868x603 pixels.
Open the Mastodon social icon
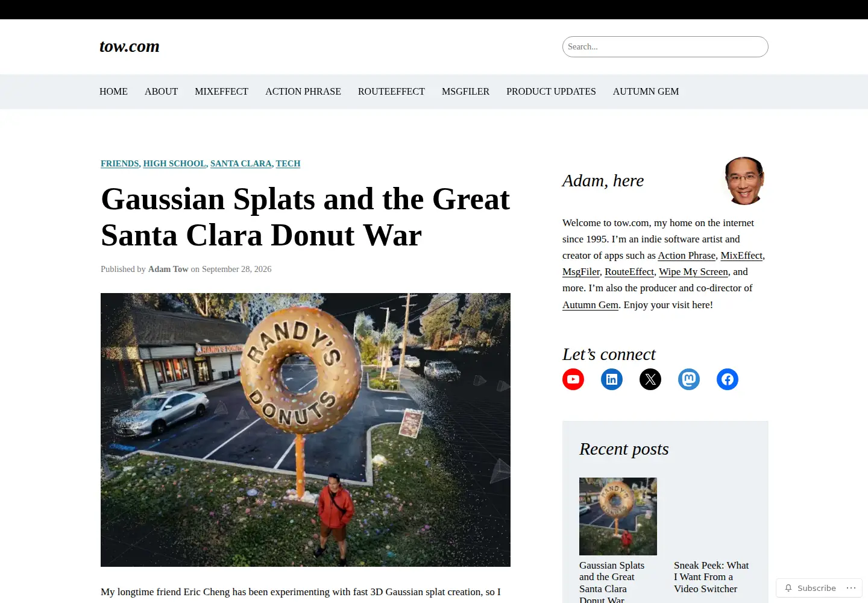[689, 379]
